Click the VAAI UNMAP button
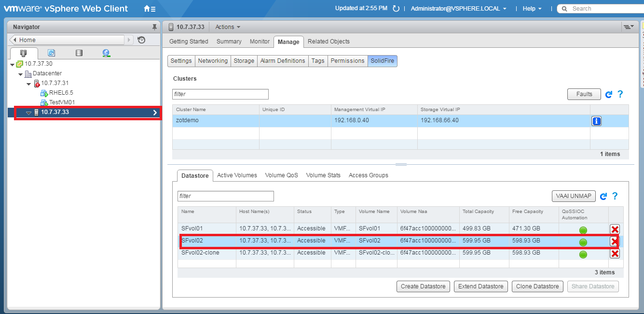The image size is (644, 314). 574,196
